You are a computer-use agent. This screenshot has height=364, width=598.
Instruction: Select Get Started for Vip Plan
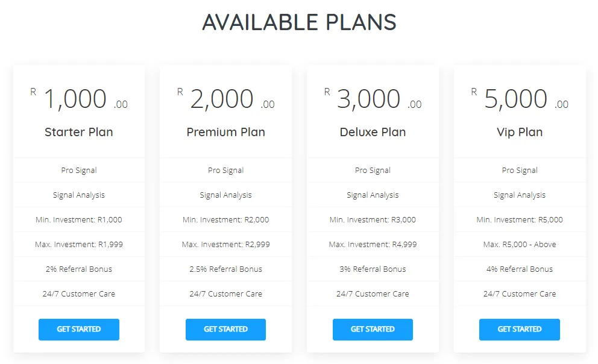point(520,330)
